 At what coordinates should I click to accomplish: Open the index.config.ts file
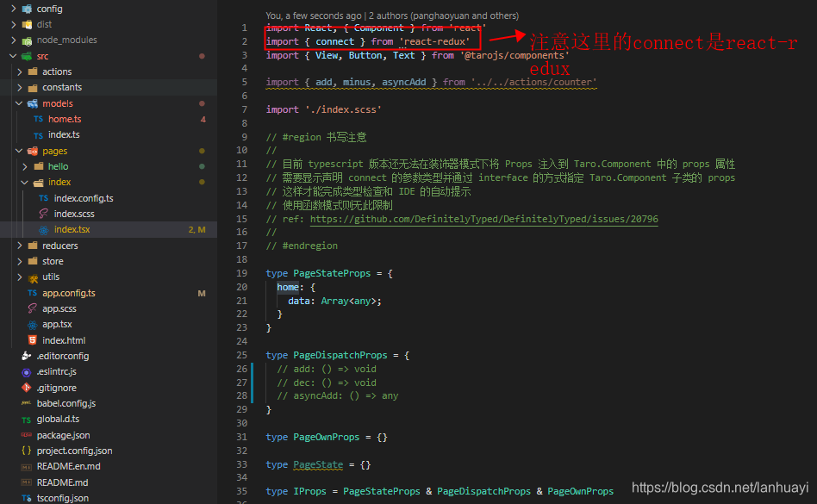pos(84,198)
